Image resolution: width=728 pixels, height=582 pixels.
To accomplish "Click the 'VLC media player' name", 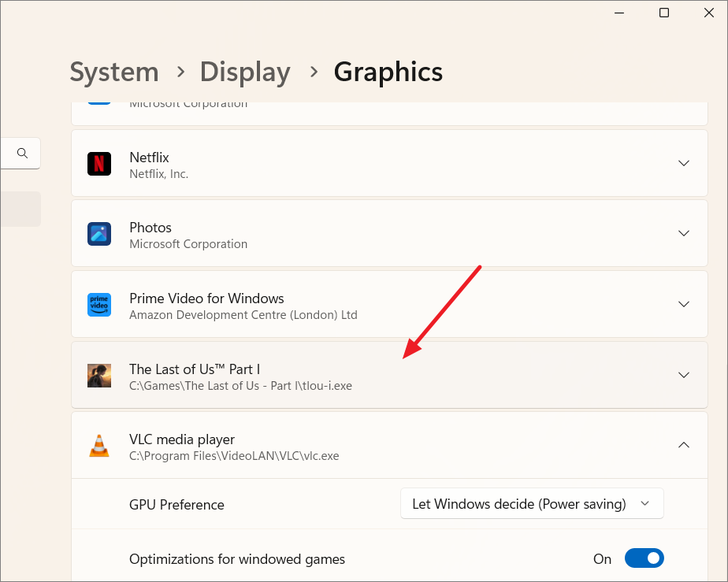I will (181, 439).
